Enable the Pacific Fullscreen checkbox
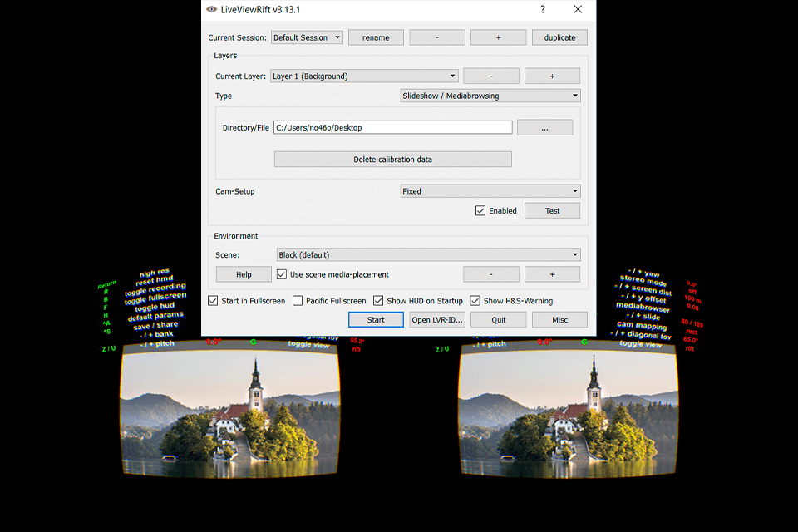Viewport: 798px width, 532px height. point(298,301)
